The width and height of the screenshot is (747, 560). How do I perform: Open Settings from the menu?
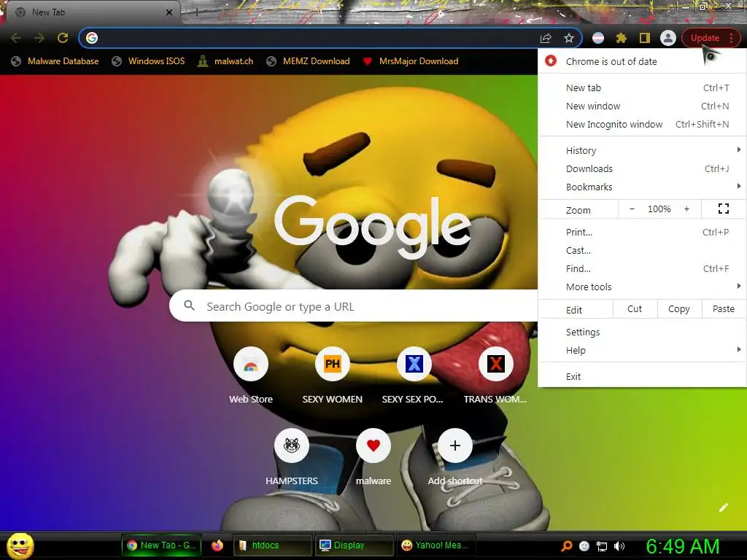click(642, 332)
